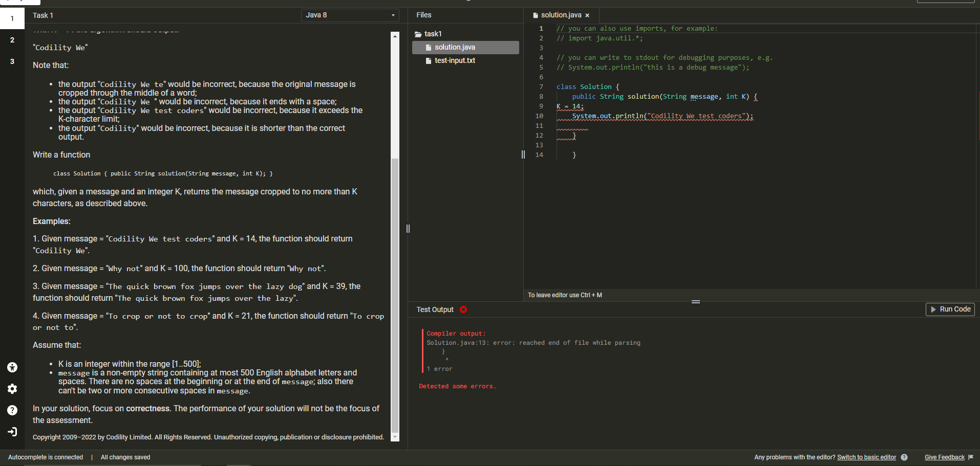Image resolution: width=980 pixels, height=466 pixels.
Task: Click the red error icon next to Test Output
Action: point(463,309)
